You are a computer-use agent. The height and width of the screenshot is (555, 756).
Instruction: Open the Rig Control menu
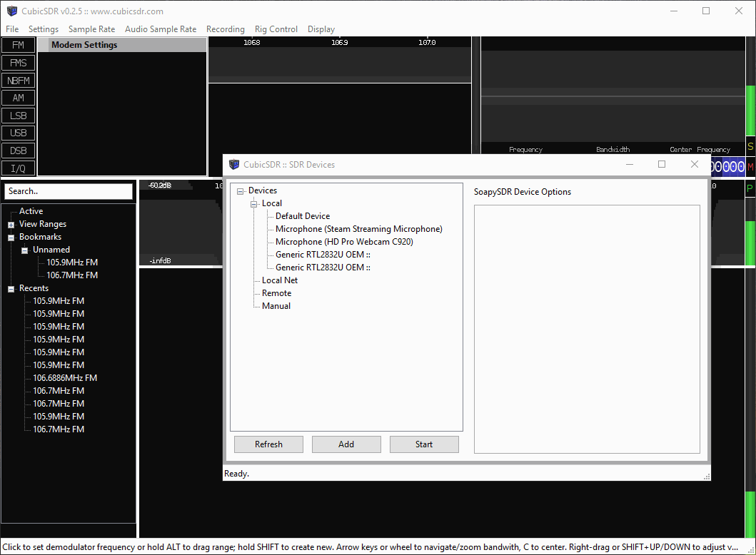click(276, 29)
